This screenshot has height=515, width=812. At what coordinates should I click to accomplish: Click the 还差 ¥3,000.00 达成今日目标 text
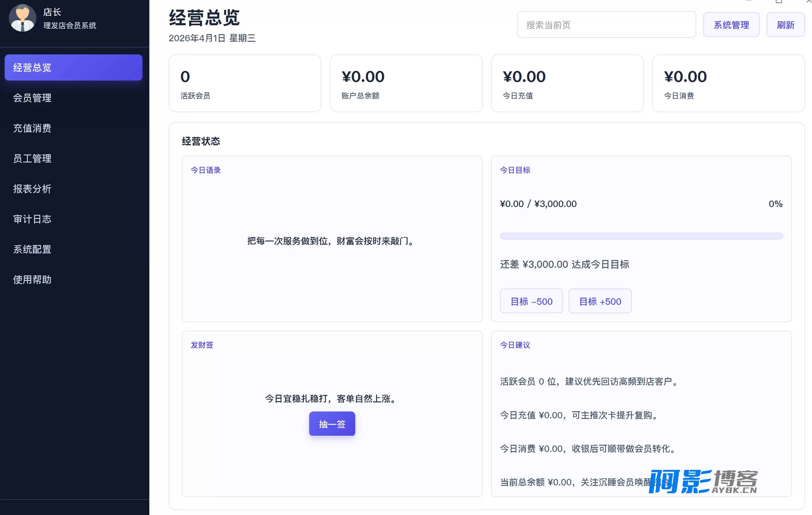coord(565,264)
